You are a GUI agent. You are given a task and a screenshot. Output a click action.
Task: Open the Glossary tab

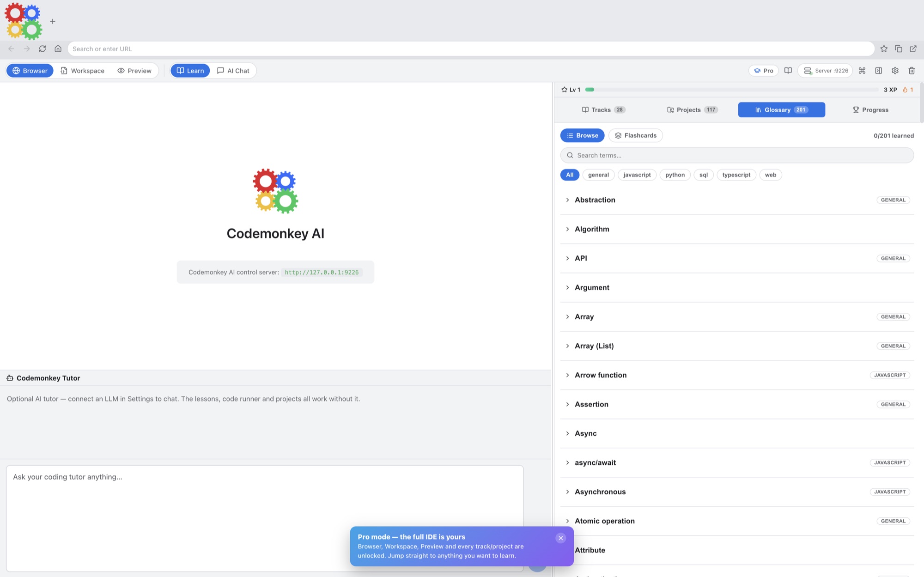coord(781,109)
